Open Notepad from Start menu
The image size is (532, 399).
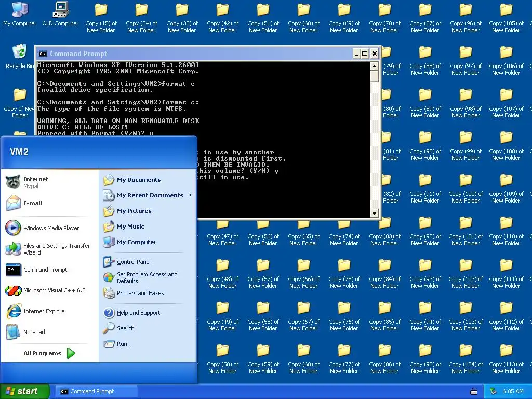49,332
